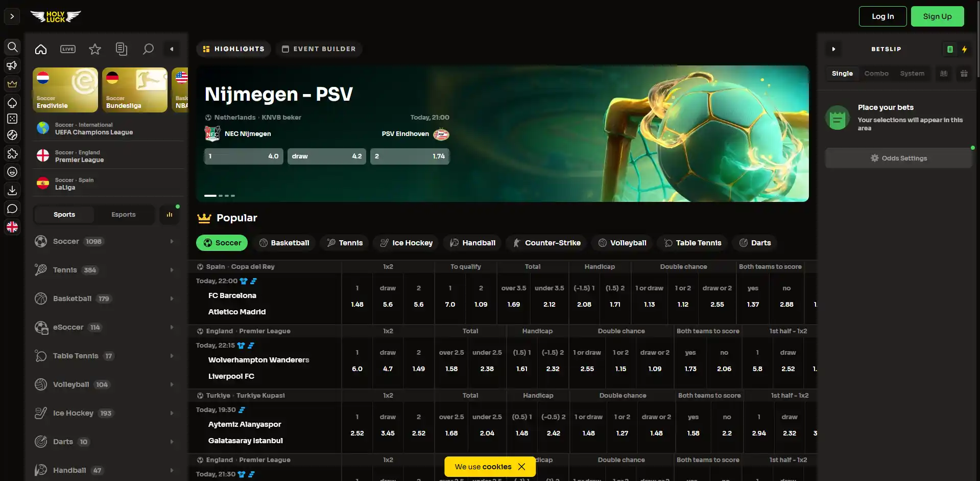Open the dice games icon in left rail
Screen dimensions: 980x481
tap(12, 119)
